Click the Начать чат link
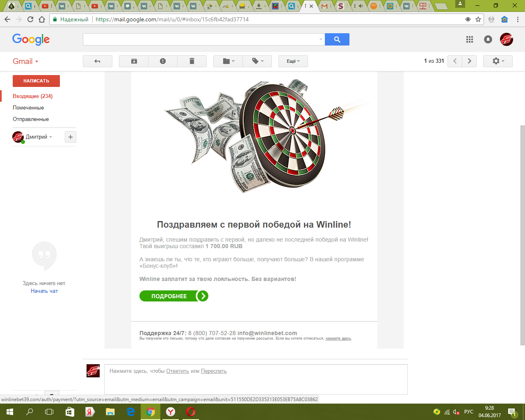 click(44, 291)
